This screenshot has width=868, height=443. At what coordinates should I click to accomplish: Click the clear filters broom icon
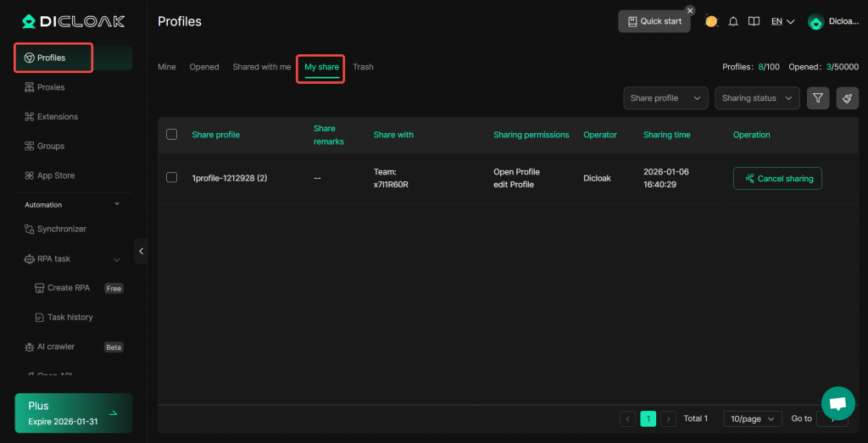pyautogui.click(x=847, y=98)
